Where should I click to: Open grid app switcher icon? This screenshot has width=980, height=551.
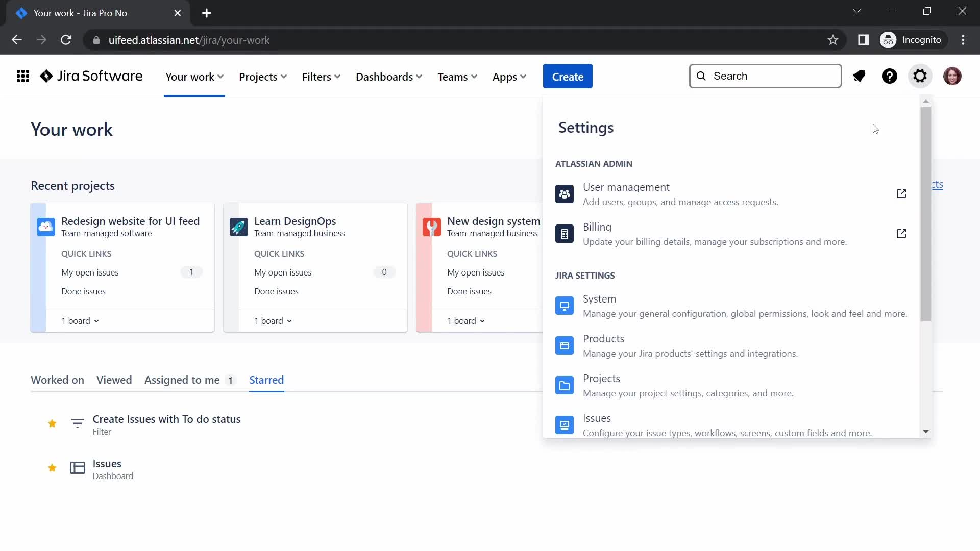[x=22, y=76]
